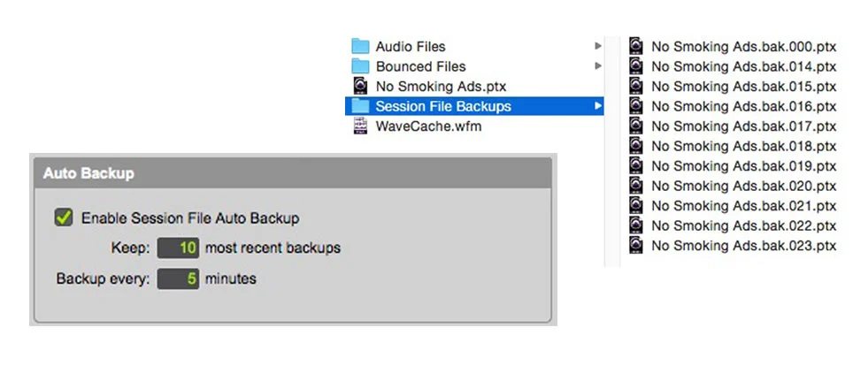Click the WaveCache.wfm file icon
The width and height of the screenshot is (868, 381).
tap(360, 126)
